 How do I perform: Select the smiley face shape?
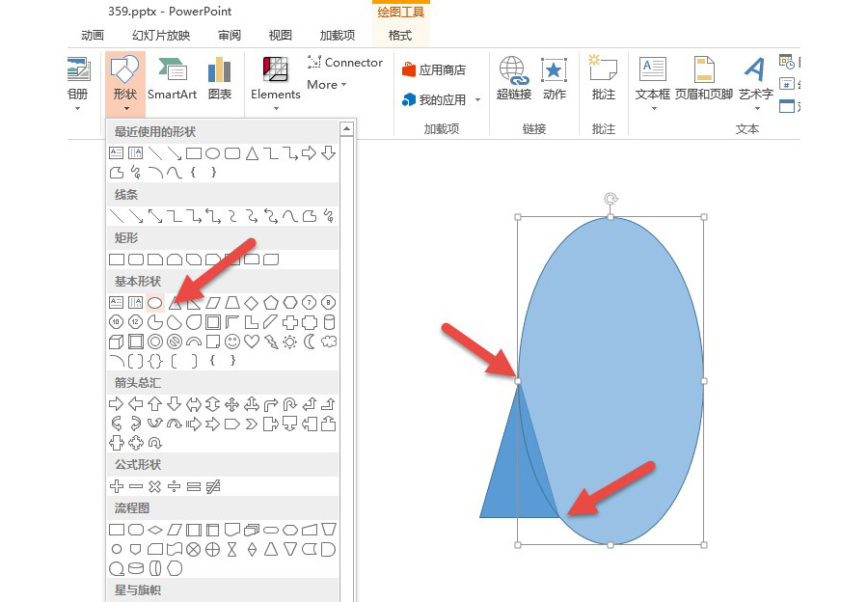tap(232, 342)
